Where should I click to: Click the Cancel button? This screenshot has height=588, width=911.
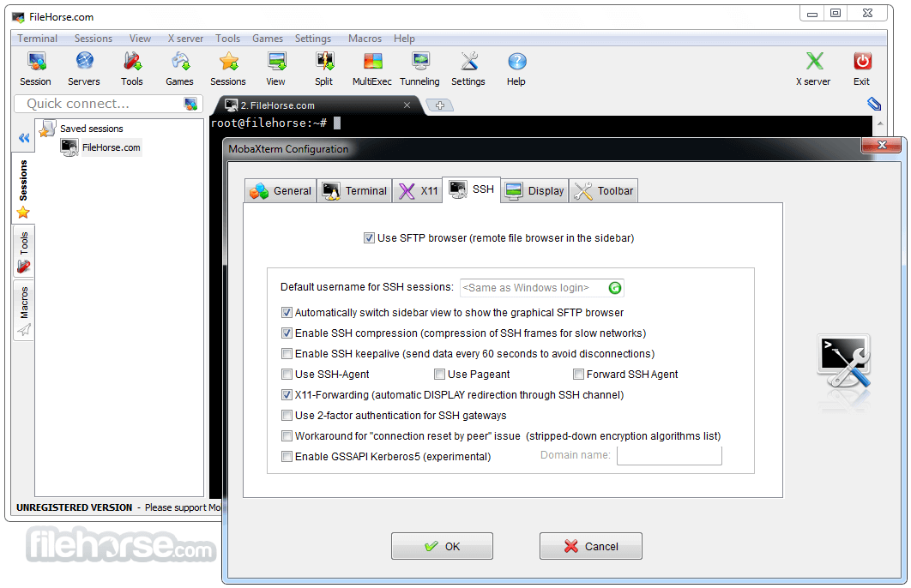click(x=591, y=546)
